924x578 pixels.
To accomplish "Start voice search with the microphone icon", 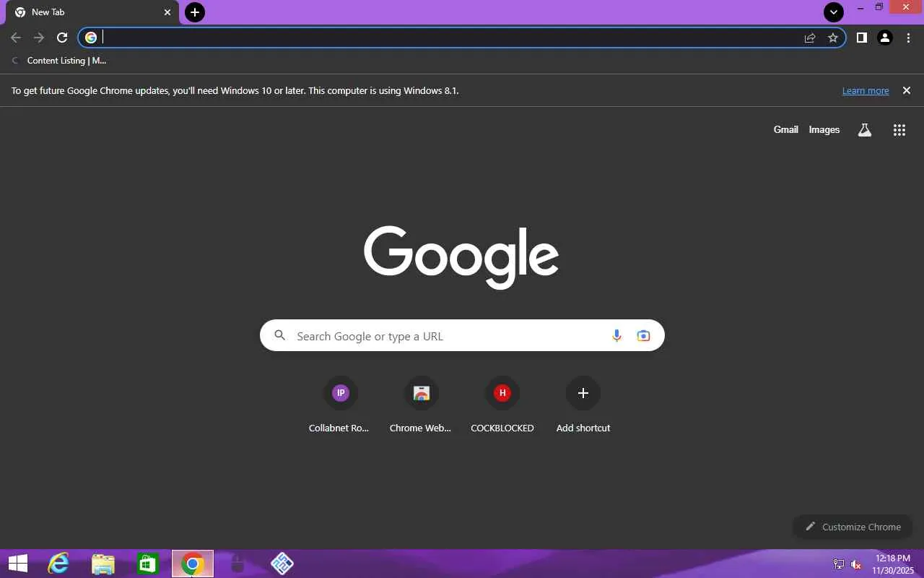I will (616, 335).
